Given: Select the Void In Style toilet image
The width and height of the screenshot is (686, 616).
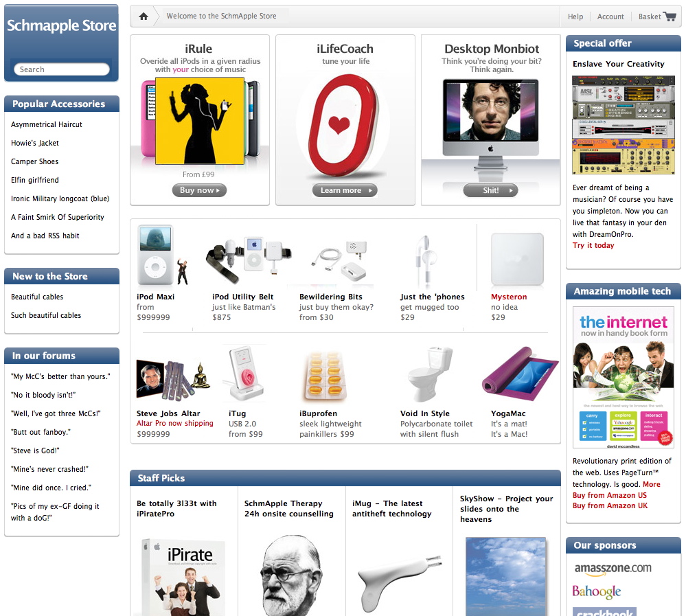Looking at the screenshot, I should (429, 374).
